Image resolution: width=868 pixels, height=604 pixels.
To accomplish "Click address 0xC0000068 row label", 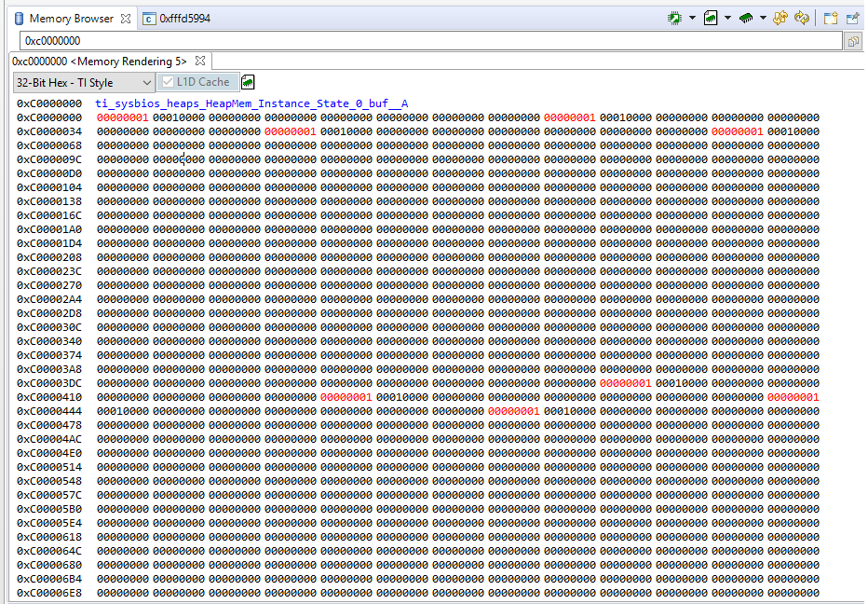I will coord(49,145).
